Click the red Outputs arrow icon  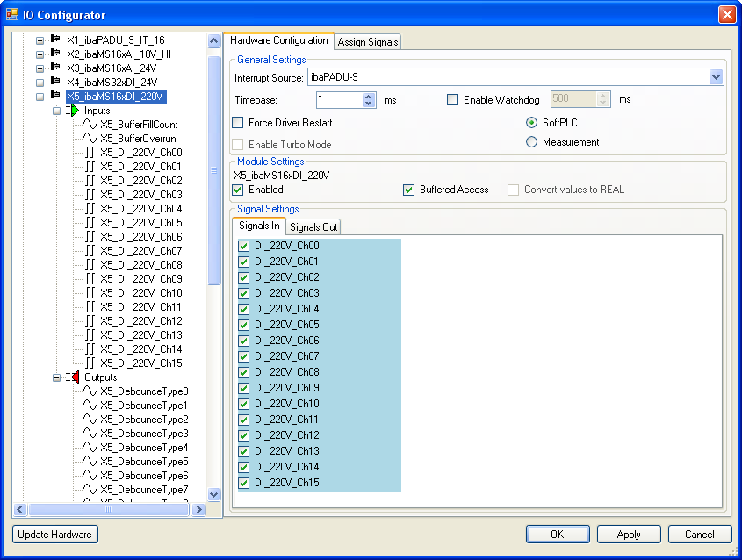pyautogui.click(x=73, y=377)
